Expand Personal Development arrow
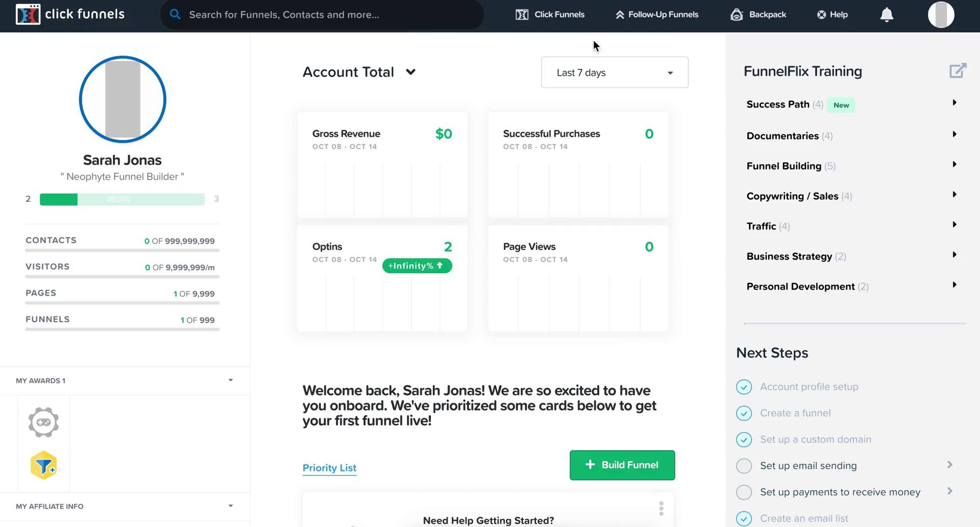 [954, 285]
